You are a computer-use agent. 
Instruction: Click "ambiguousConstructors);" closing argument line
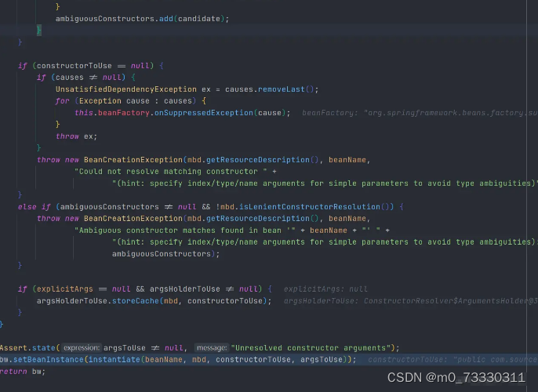[x=165, y=254]
